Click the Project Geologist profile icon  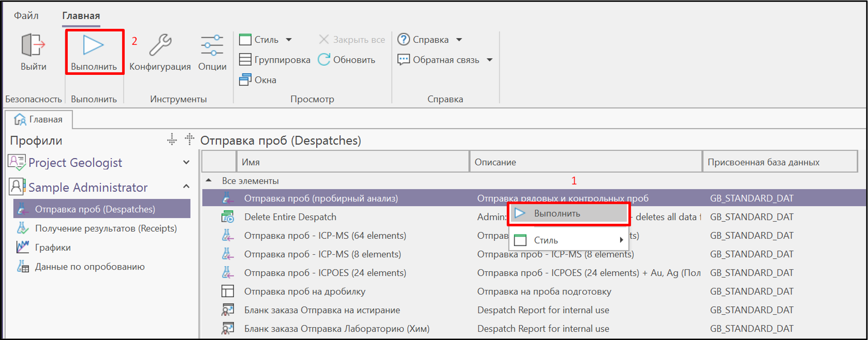click(x=17, y=162)
